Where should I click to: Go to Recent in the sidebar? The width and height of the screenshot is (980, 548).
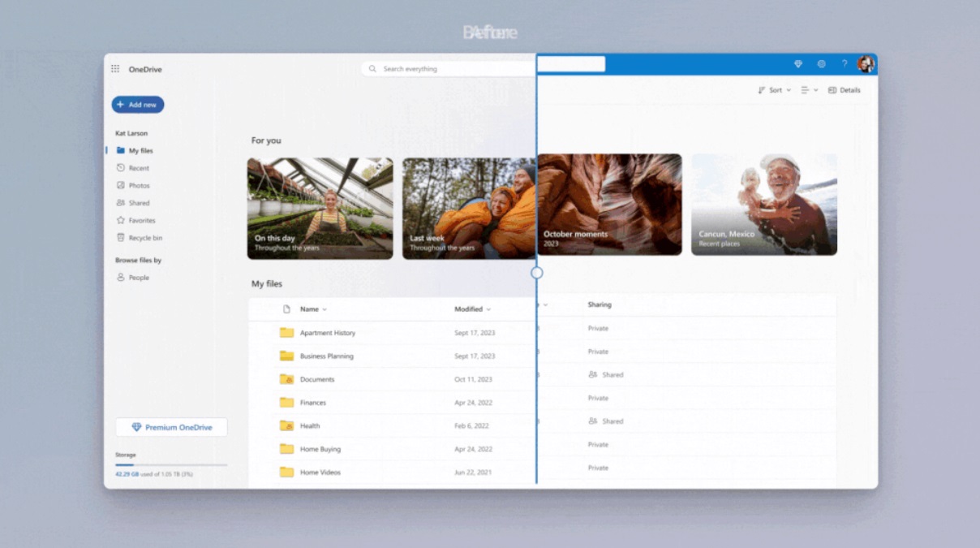[x=139, y=168]
